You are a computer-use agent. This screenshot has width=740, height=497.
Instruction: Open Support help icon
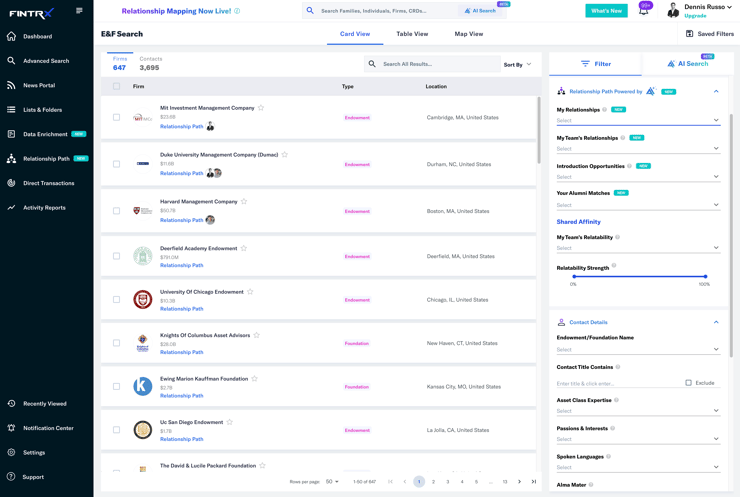tap(11, 477)
